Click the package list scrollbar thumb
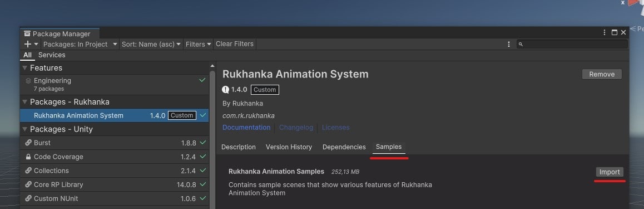The height and width of the screenshot is (209, 644). 212,139
